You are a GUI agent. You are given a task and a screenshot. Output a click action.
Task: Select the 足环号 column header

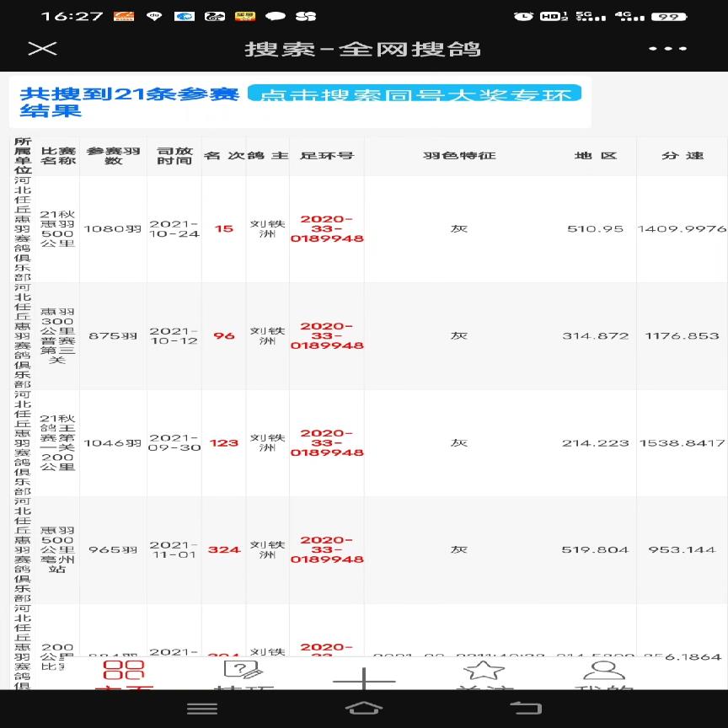tap(327, 156)
